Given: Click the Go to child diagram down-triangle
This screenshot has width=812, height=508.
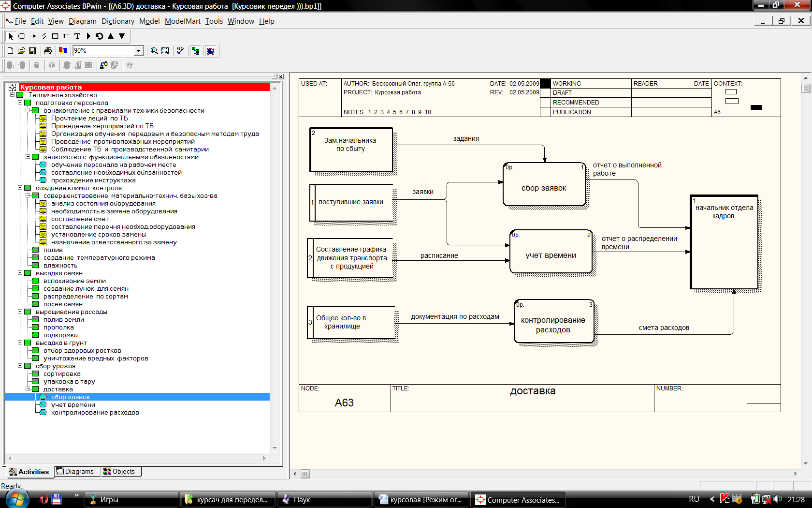Looking at the screenshot, I should 122,36.
